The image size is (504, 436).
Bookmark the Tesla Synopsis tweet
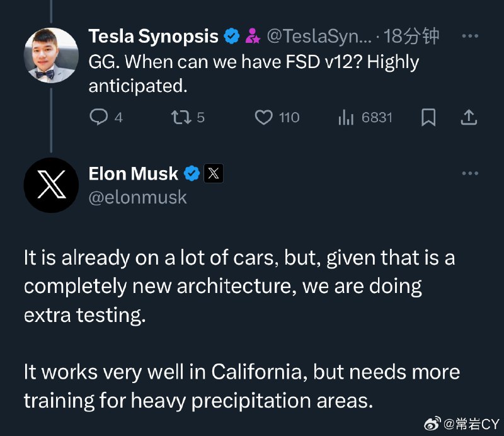428,117
